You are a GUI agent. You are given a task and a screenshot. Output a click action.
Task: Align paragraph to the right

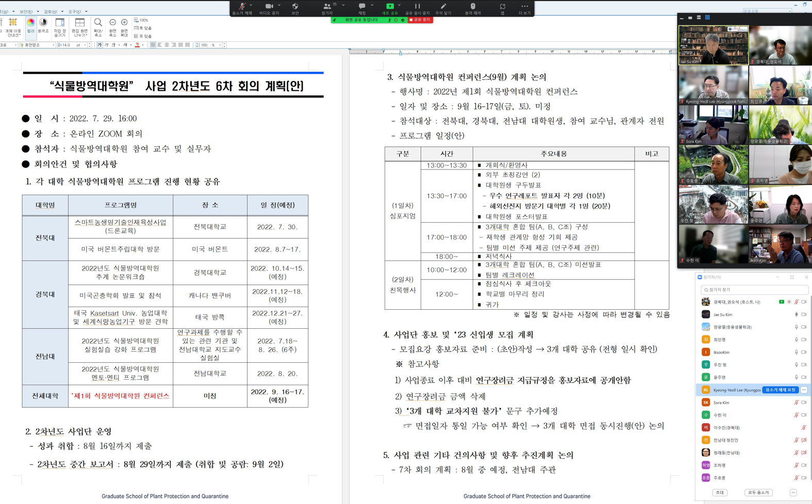tap(174, 45)
